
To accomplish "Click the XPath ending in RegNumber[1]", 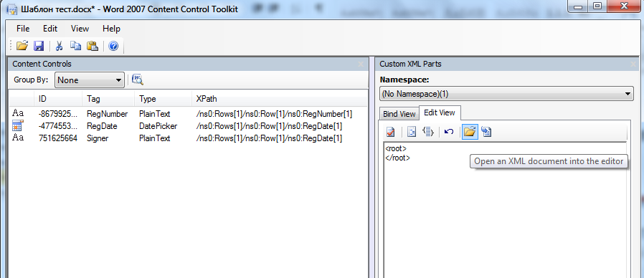I will pyautogui.click(x=275, y=114).
